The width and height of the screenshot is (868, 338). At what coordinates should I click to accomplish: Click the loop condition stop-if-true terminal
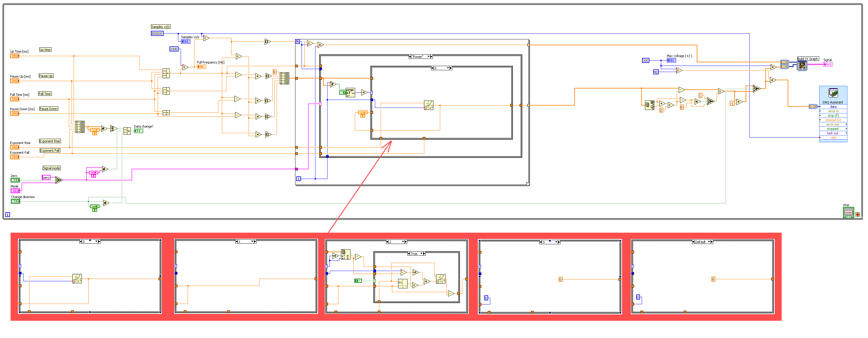858,215
